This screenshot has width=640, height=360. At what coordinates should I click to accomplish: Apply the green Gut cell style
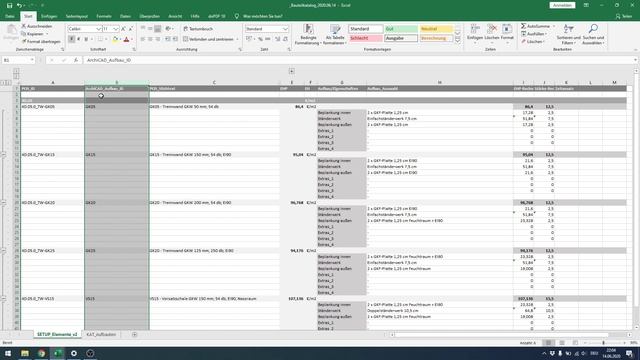point(401,29)
